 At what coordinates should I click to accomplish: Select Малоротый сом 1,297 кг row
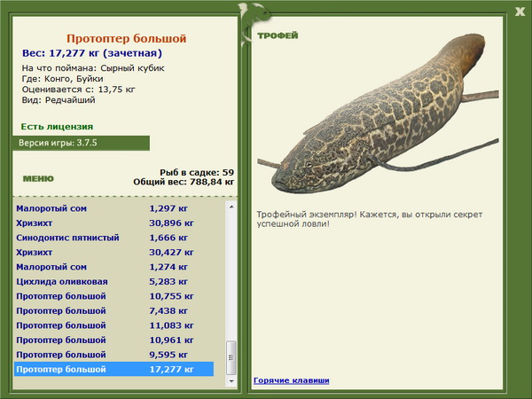click(x=114, y=208)
